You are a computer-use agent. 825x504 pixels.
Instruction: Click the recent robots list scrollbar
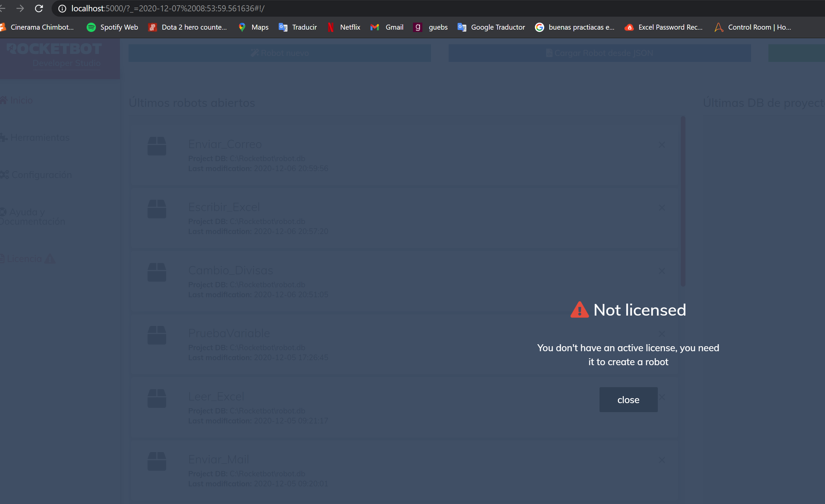point(683,201)
